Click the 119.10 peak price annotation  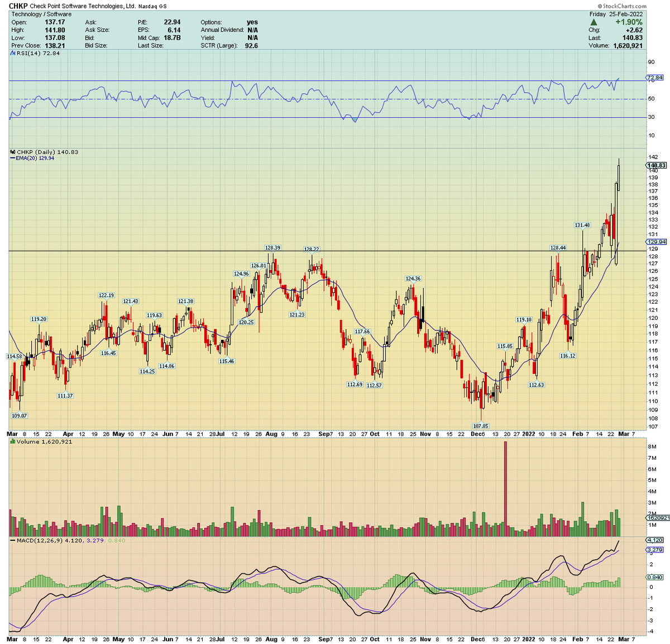coord(524,320)
